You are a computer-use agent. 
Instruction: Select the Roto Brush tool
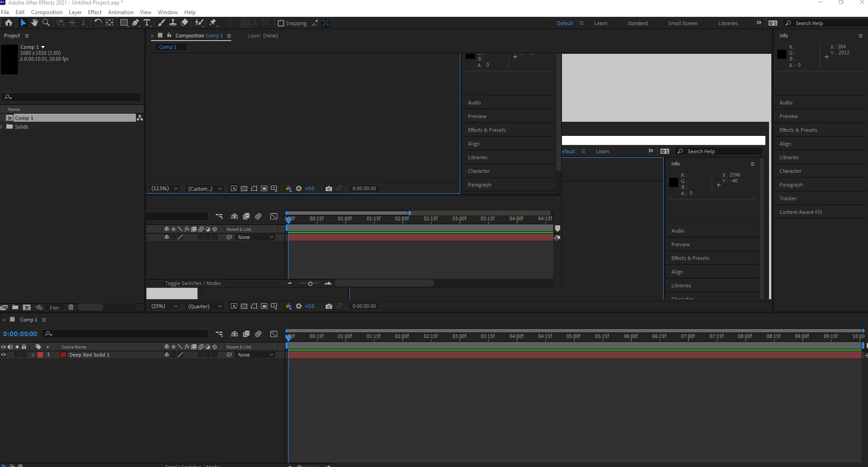[199, 22]
